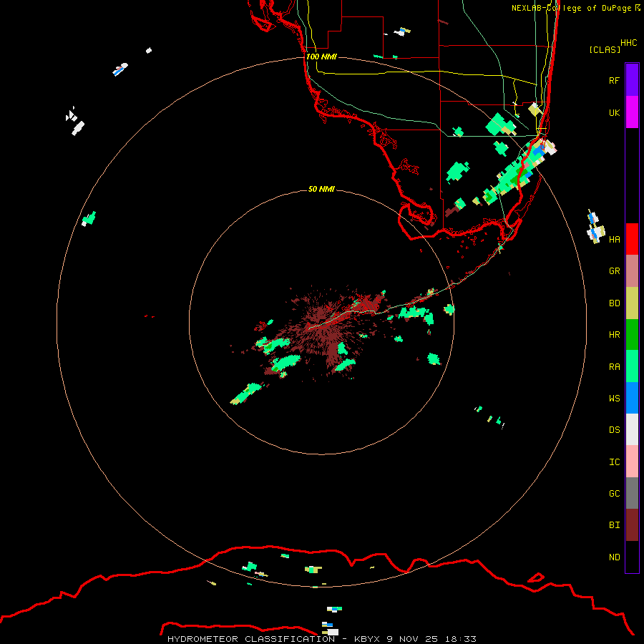
Task: Click the ND legend label
Action: [x=614, y=557]
